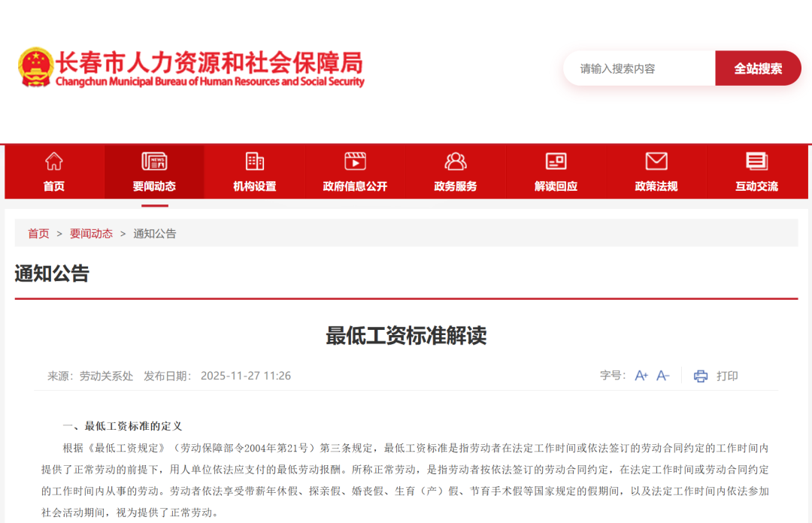Viewport: 812px width, 523px height.
Task: Click the 字号 label
Action: pos(613,376)
